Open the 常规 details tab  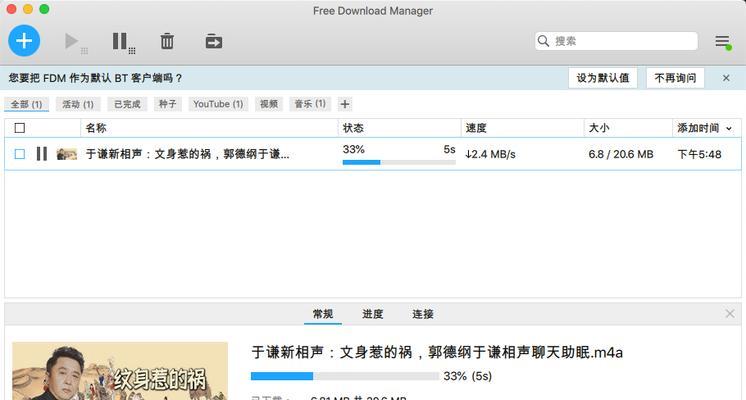click(323, 314)
